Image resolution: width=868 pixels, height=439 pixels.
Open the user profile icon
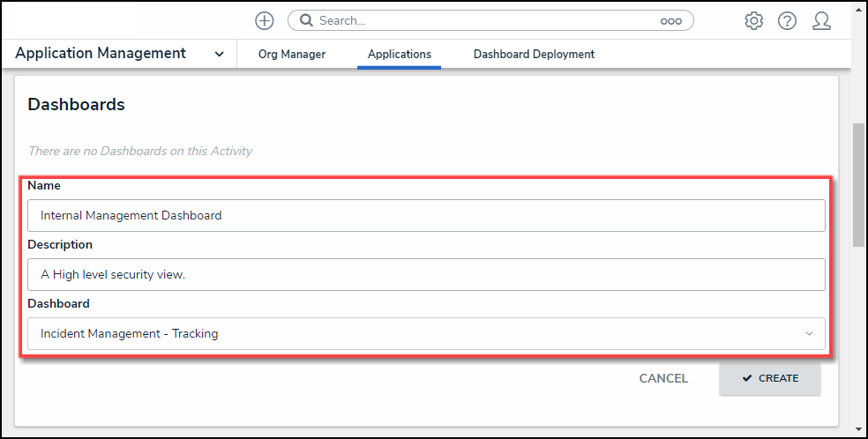click(x=821, y=21)
